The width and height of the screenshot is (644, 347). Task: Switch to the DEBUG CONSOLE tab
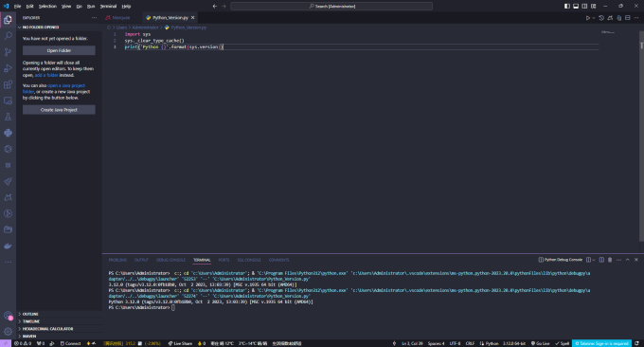pyautogui.click(x=170, y=260)
